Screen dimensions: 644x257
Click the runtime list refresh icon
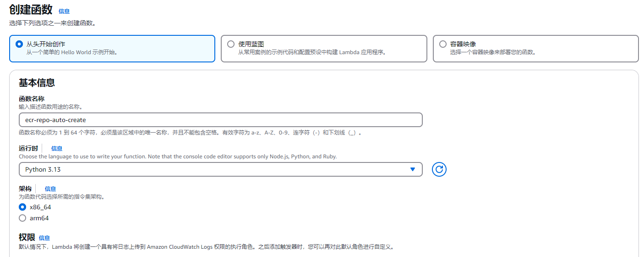point(439,169)
